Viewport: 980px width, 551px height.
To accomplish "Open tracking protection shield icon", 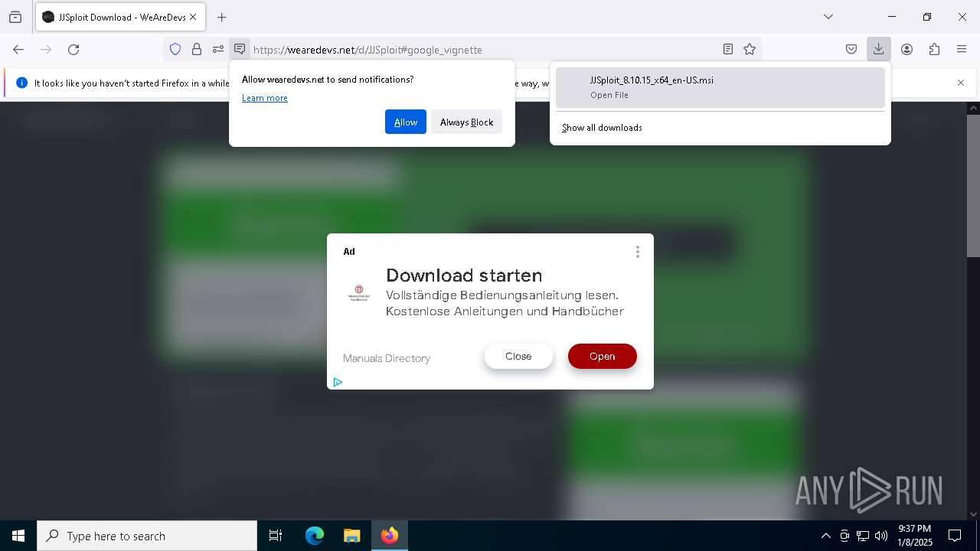I will pyautogui.click(x=175, y=49).
